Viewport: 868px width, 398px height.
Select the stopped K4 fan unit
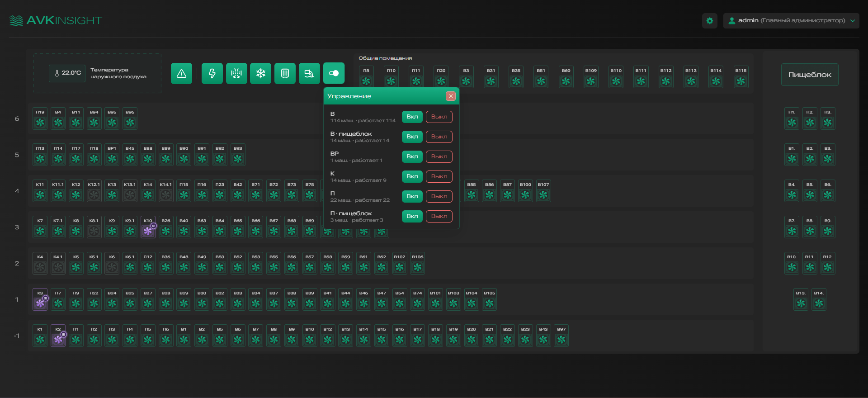[40, 264]
